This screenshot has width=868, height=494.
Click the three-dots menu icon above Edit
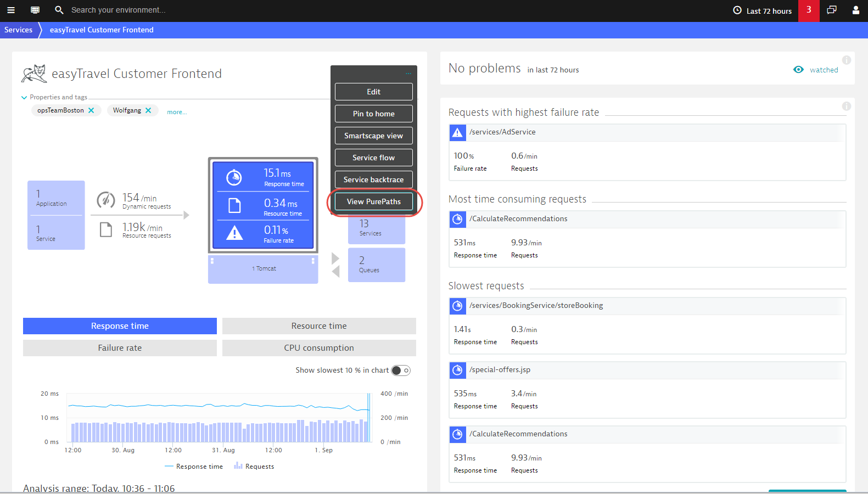[x=408, y=74]
